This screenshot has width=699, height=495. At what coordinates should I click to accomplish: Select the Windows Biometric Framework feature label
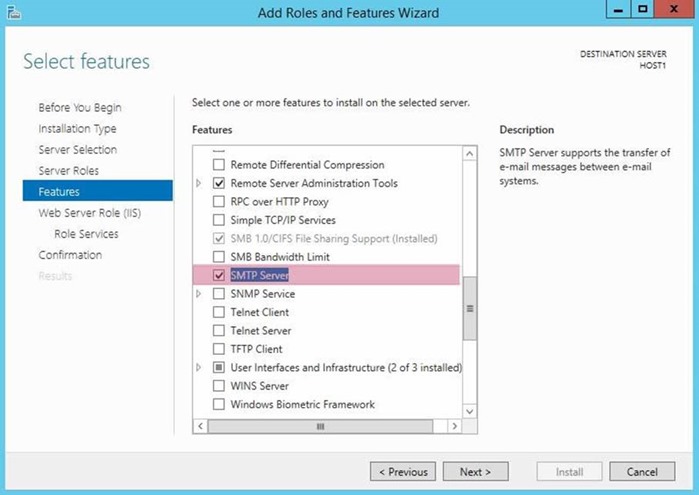pyautogui.click(x=302, y=404)
